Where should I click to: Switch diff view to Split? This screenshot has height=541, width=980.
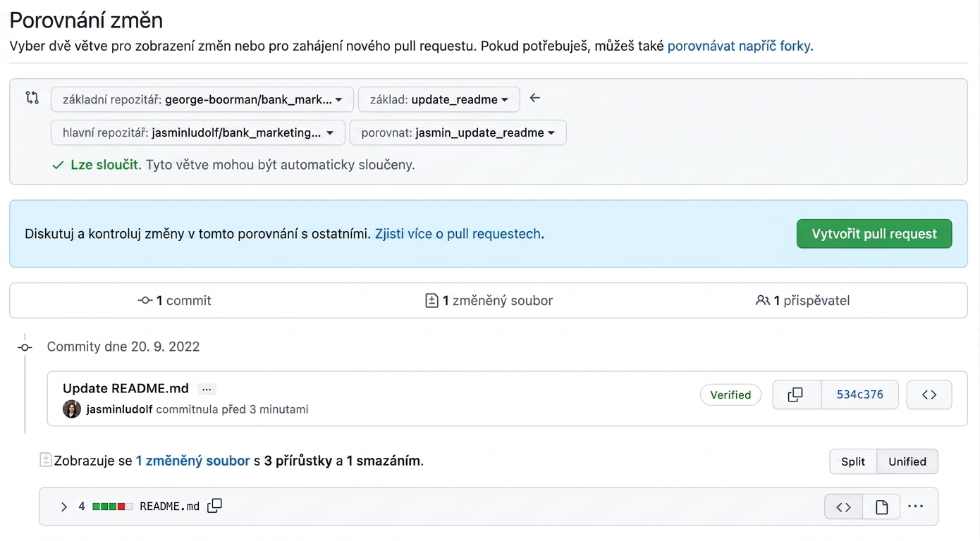853,461
